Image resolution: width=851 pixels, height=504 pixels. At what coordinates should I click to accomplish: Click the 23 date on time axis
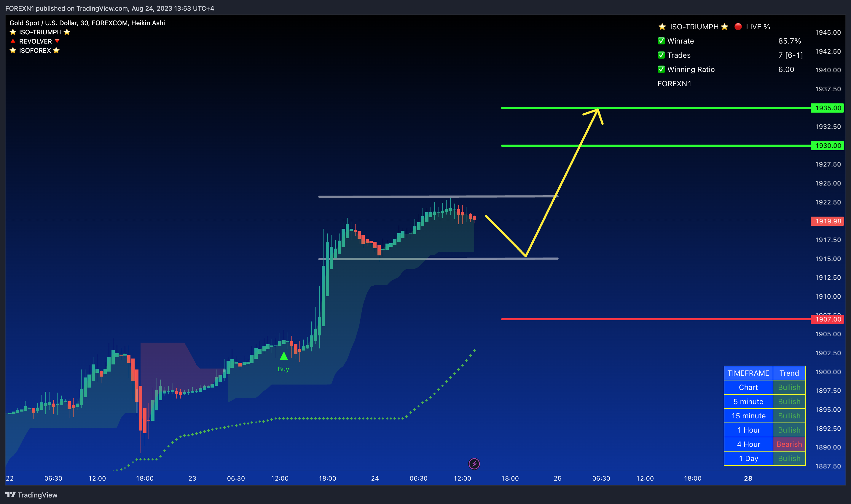click(192, 478)
